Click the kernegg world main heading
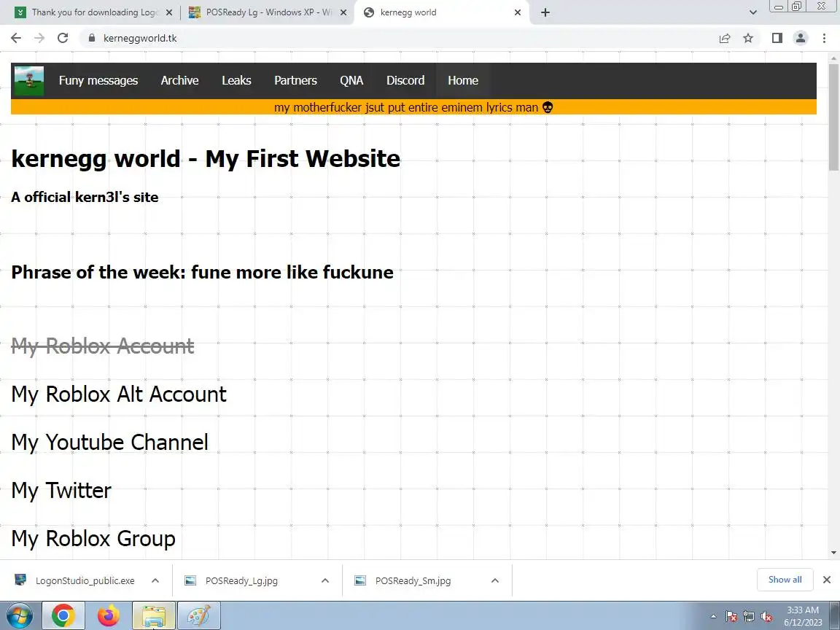This screenshot has height=630, width=840. (x=206, y=158)
